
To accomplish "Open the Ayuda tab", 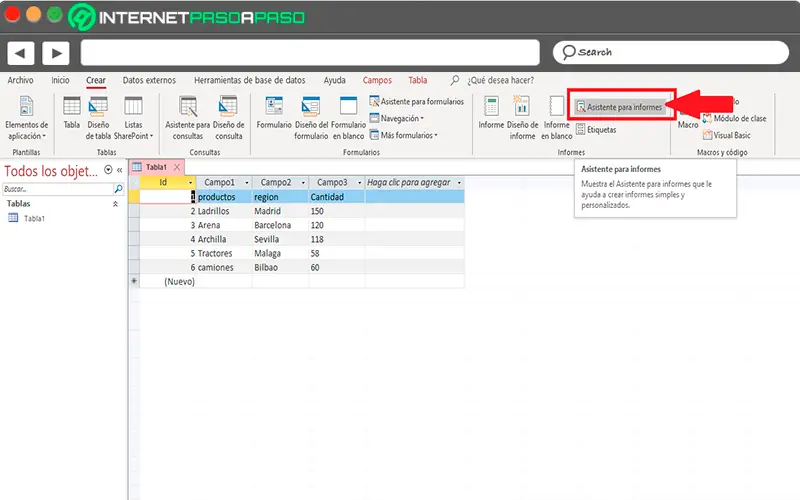I will click(x=334, y=80).
